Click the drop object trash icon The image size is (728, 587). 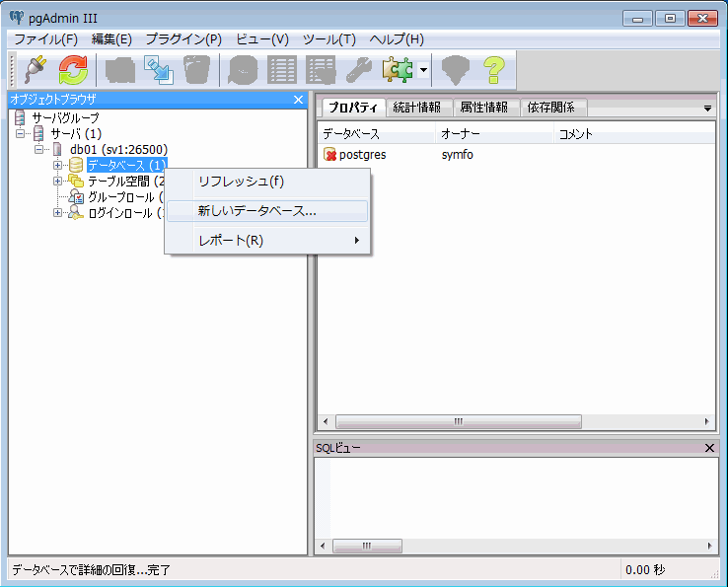(197, 70)
